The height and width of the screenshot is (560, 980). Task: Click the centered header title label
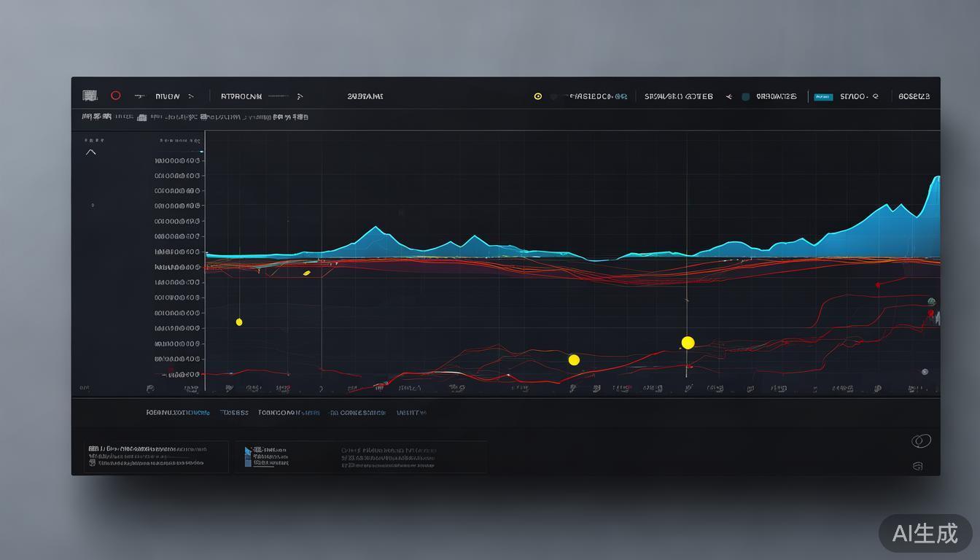point(365,96)
